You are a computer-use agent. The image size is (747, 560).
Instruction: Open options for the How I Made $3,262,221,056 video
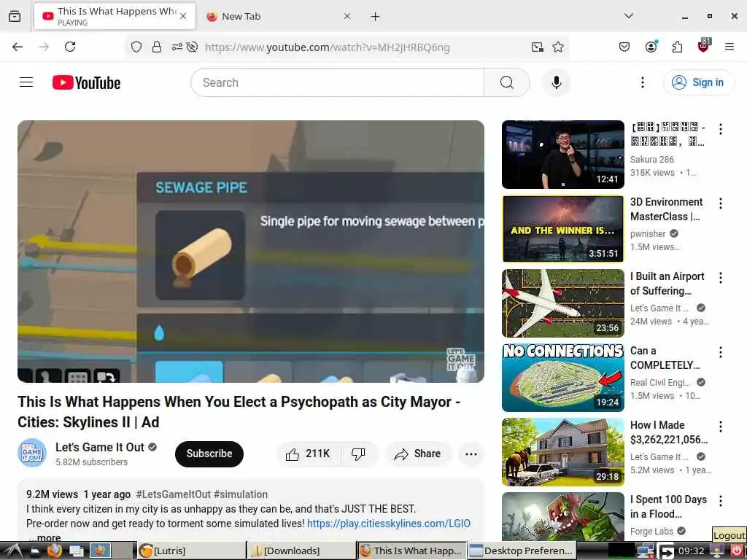pyautogui.click(x=720, y=426)
